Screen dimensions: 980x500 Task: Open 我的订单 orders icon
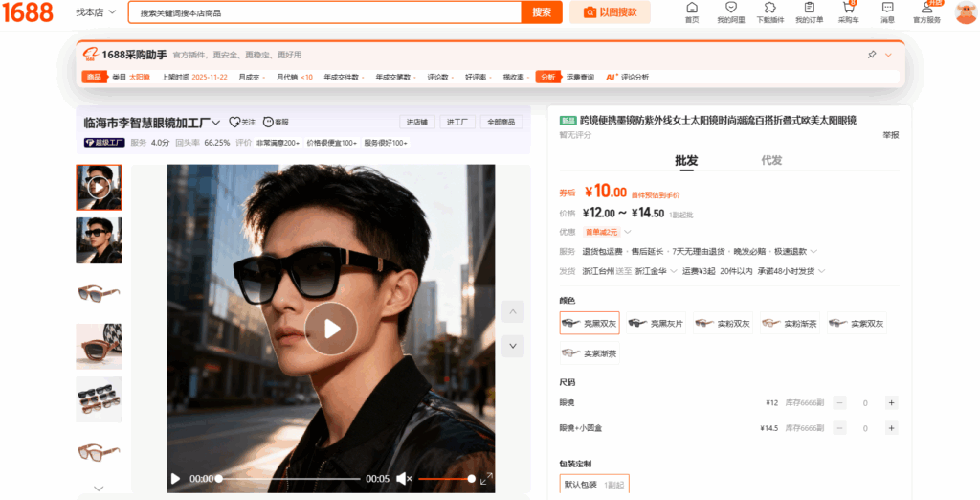point(809,9)
